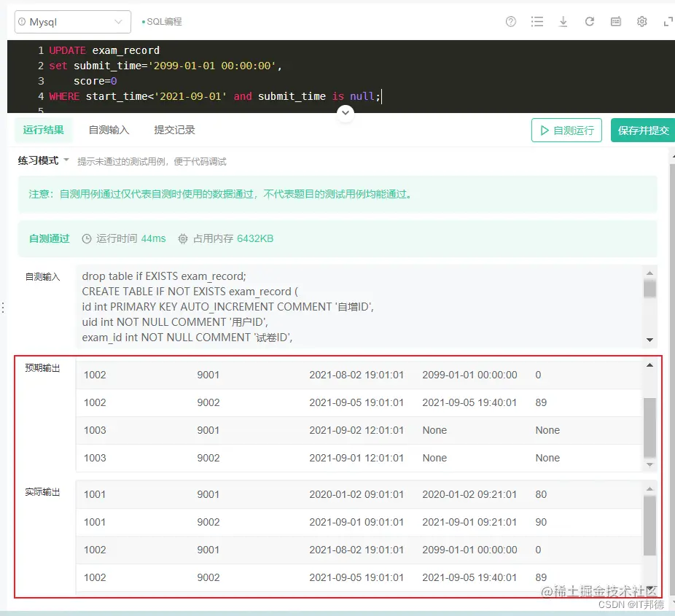Click the score=0 line in editor

point(95,81)
